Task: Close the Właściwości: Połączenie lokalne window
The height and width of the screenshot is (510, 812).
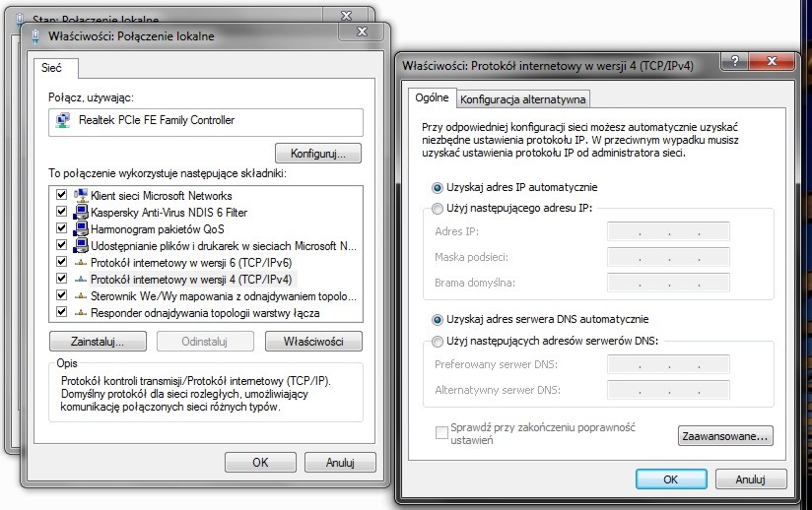Action: [x=362, y=32]
